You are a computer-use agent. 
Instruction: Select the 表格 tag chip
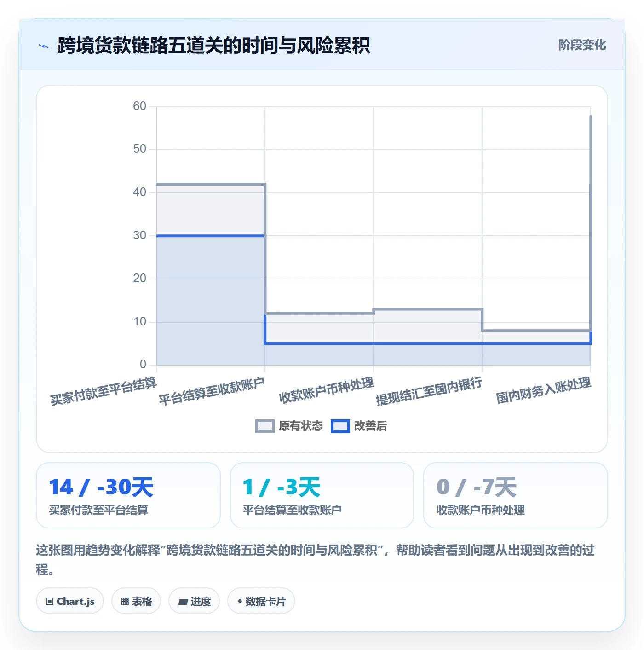point(136,601)
